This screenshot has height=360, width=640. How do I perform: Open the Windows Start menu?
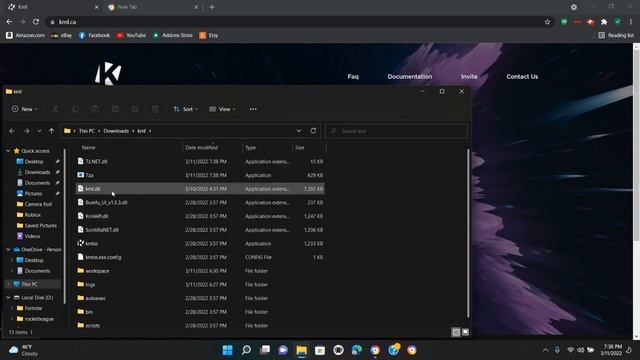(228, 350)
